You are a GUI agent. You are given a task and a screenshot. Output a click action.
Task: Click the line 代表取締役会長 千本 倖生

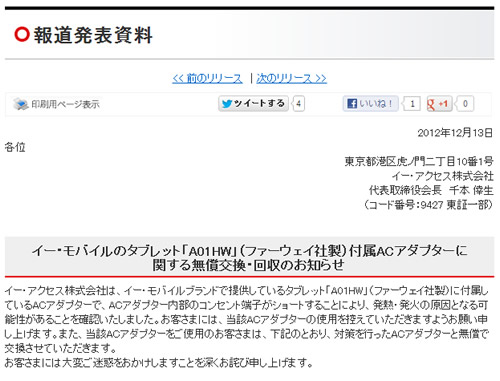[x=431, y=190]
